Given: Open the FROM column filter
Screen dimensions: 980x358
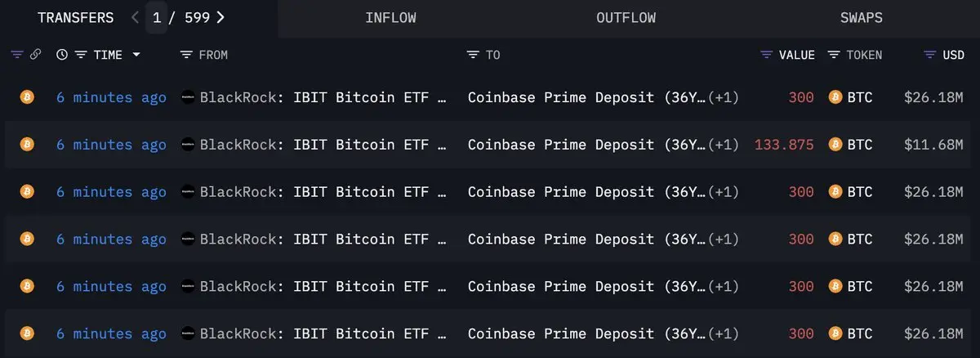Looking at the screenshot, I should 186,55.
